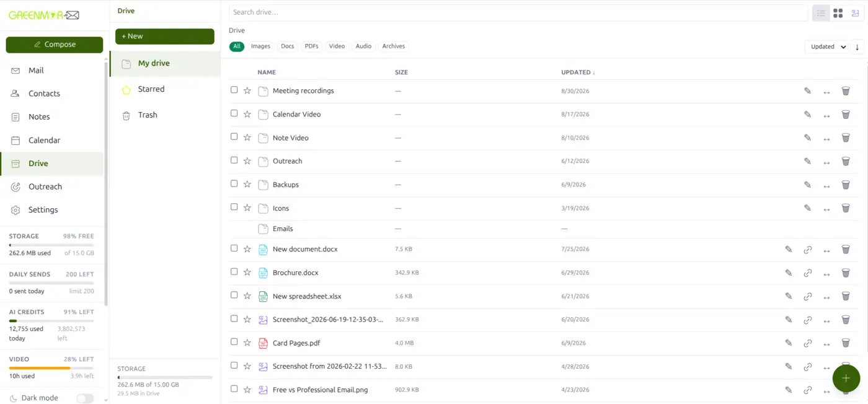This screenshot has height=404, width=868.
Task: Reverse sort direction with the arrow button
Action: point(857,46)
